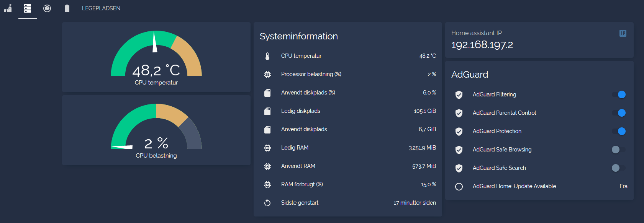
Task: Open the CPU temperatur gauge card
Action: click(156, 57)
